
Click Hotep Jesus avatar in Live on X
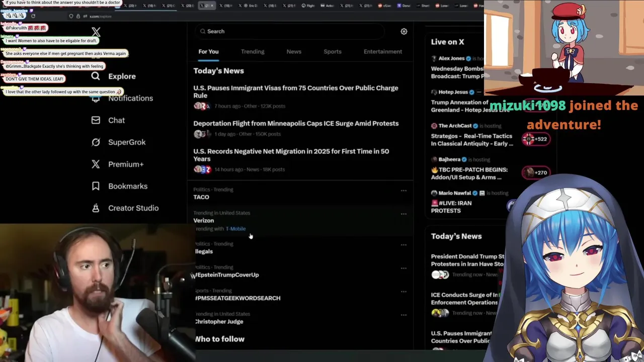[x=434, y=93]
